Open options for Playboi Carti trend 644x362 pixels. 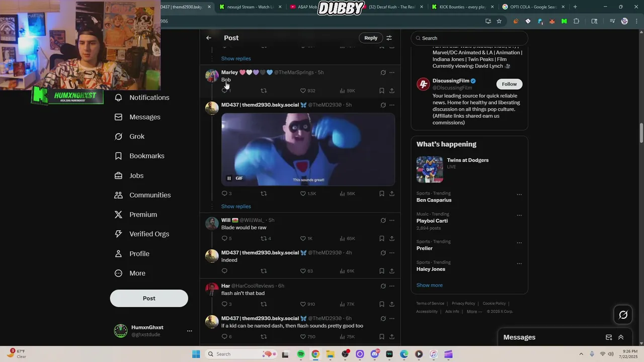[519, 215]
